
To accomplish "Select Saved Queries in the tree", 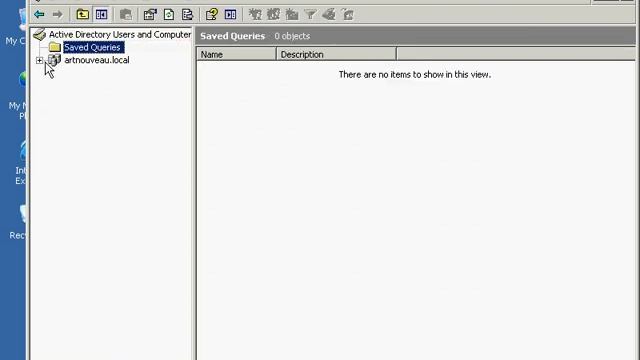I will click(x=93, y=47).
